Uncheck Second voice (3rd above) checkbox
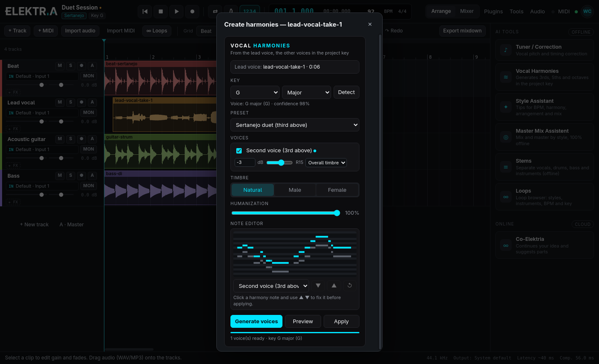599x364 pixels. (x=239, y=151)
